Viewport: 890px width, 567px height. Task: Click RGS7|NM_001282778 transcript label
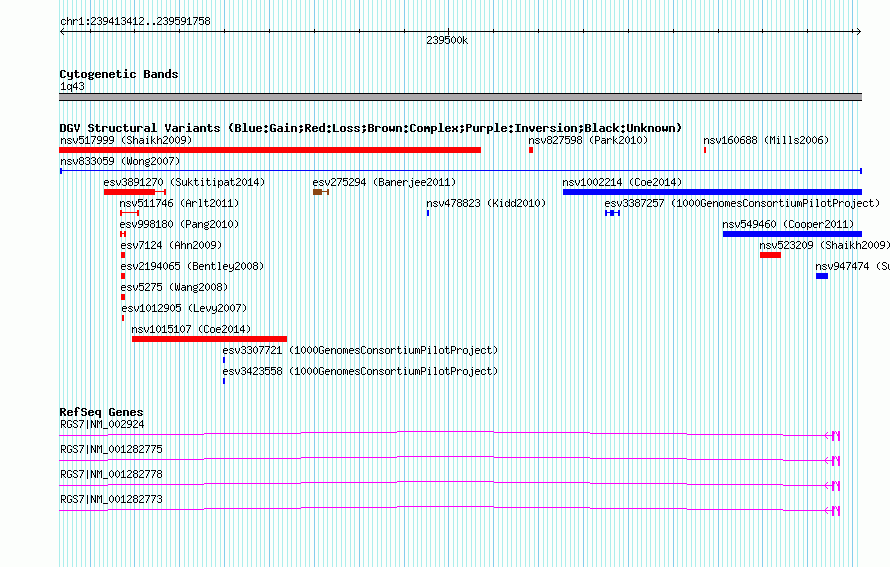click(111, 474)
